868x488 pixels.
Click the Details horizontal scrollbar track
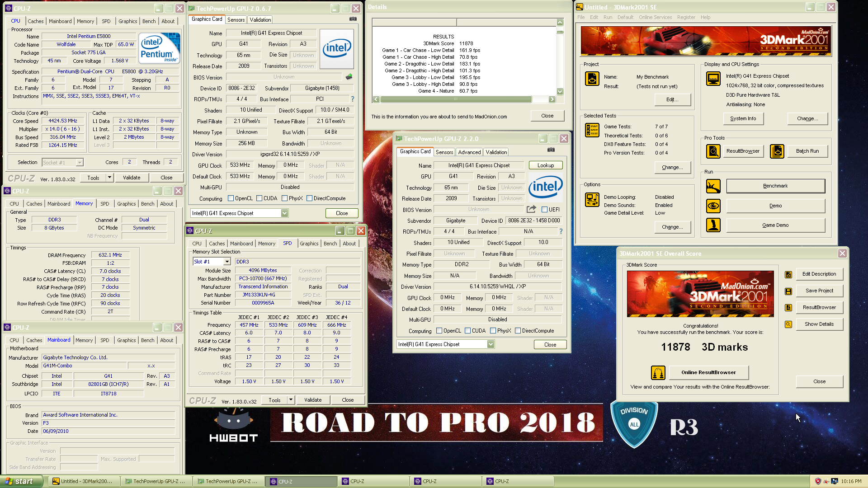pyautogui.click(x=464, y=99)
